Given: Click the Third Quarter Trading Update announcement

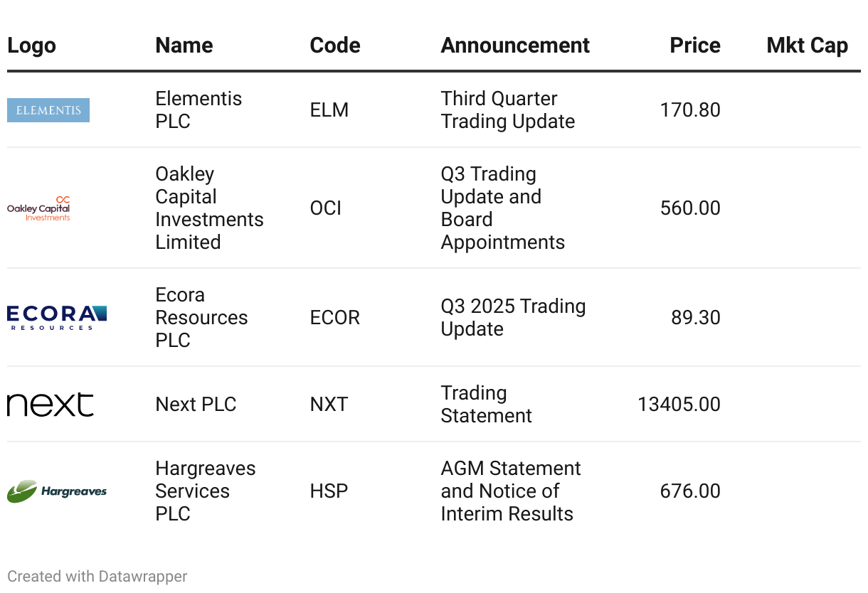Looking at the screenshot, I should tap(508, 110).
